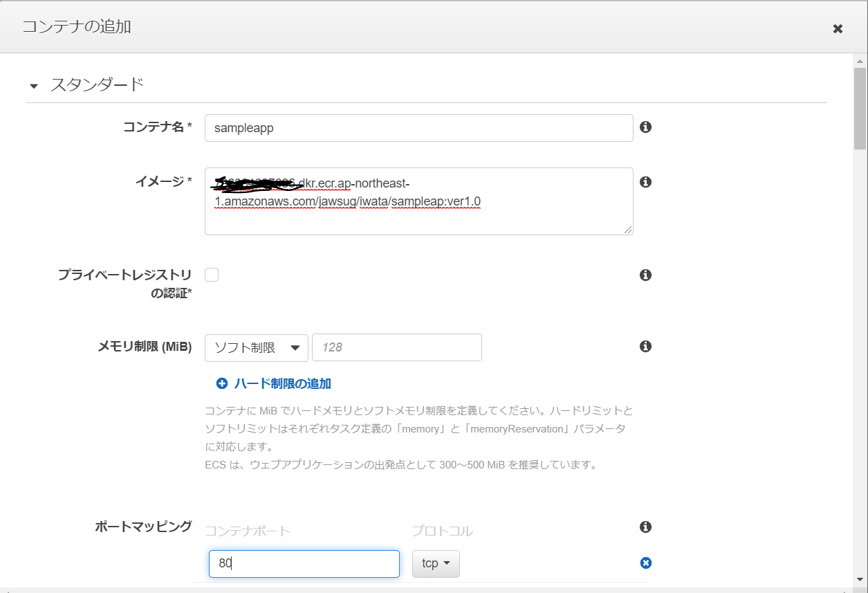Click the plus icon on ハード制限の追加
Viewport: 868px width, 593px height.
click(x=221, y=383)
